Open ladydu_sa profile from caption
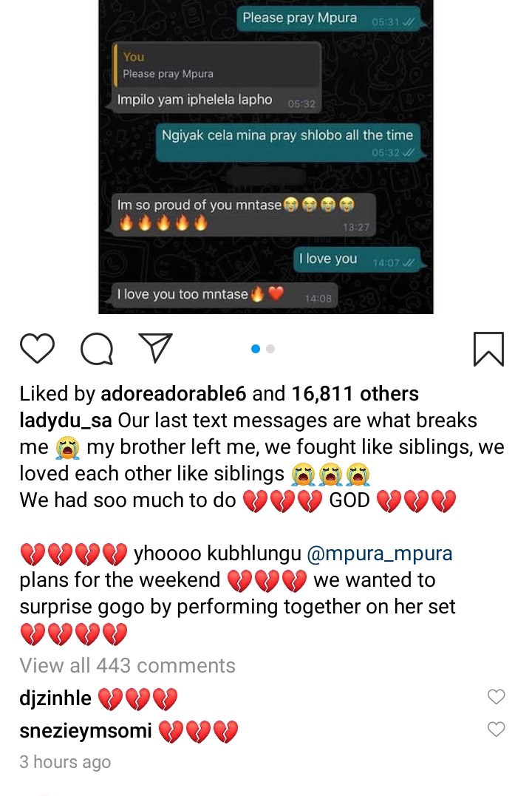Viewport: 532px width, 796px height. [66, 421]
